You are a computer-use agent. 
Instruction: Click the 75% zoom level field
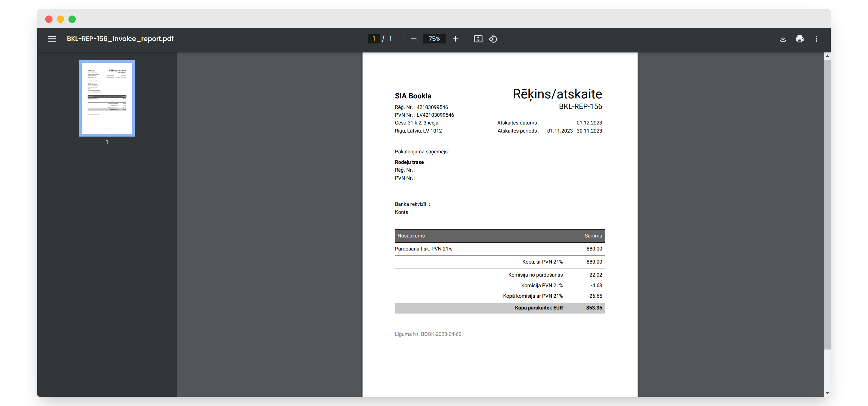(434, 39)
